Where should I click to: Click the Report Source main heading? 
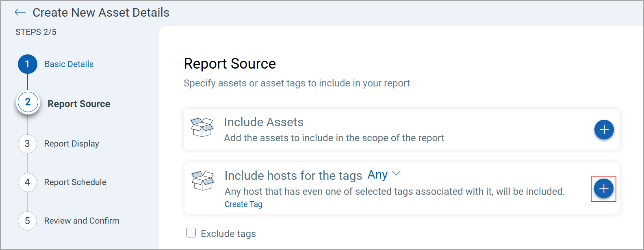coord(230,64)
